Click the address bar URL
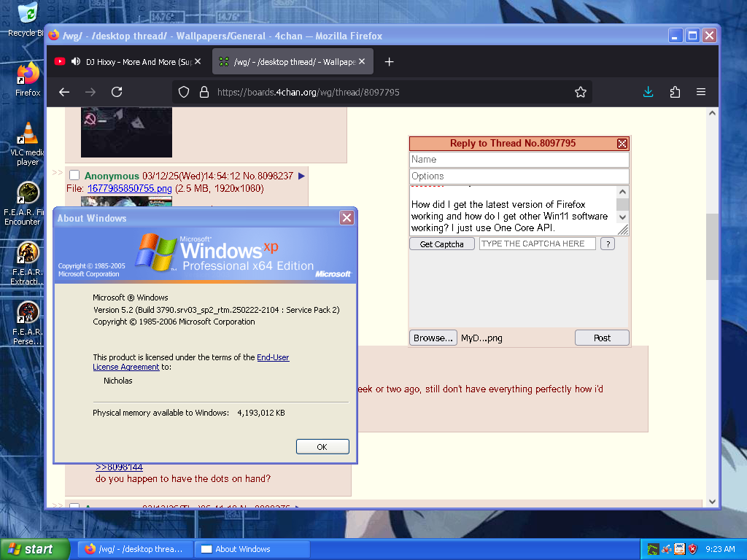This screenshot has height=560, width=747. [309, 92]
